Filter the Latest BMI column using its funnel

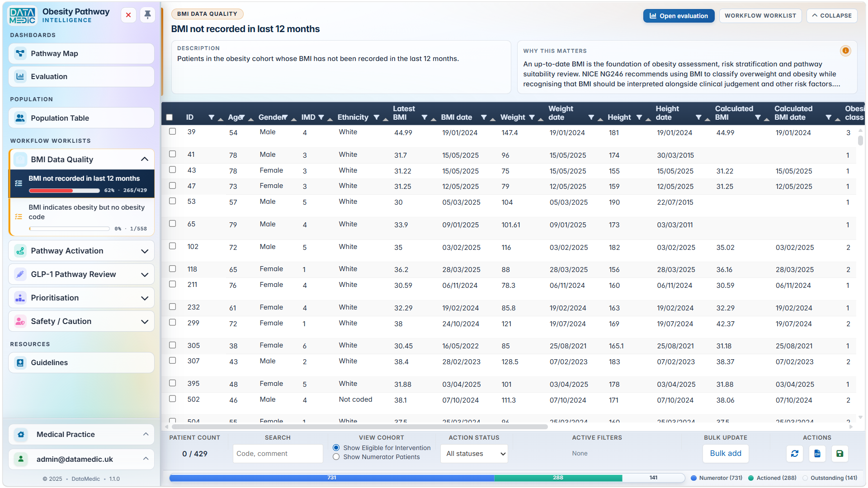pyautogui.click(x=424, y=117)
